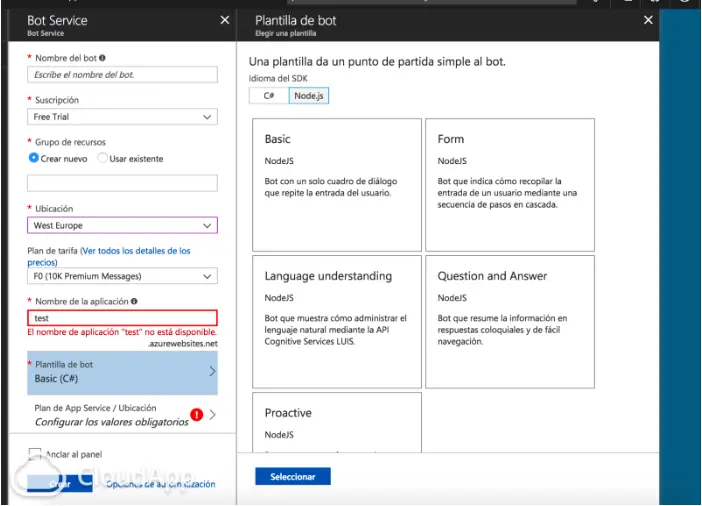This screenshot has width=702, height=506.
Task: Close the Bot Service blade
Action: 225,20
